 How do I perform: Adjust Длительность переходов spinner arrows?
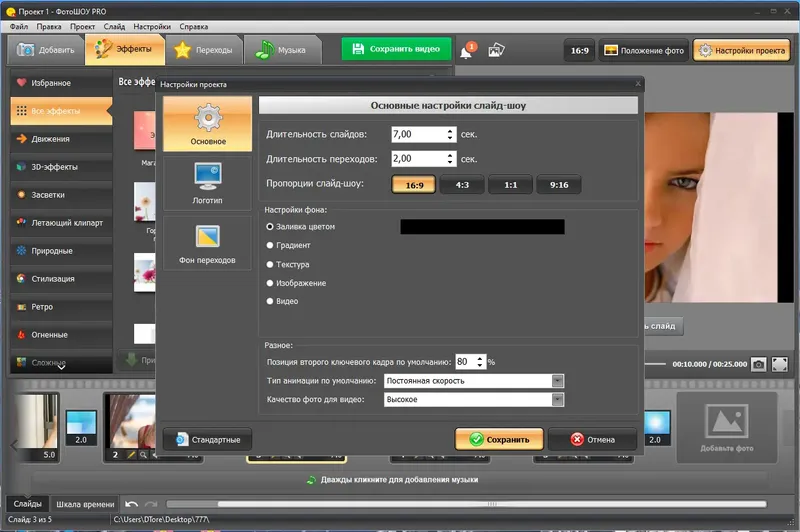pyautogui.click(x=450, y=159)
